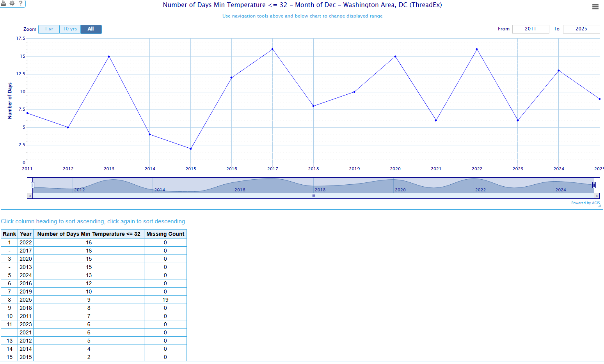Click the navigator scrollbar center grip

coord(313,196)
